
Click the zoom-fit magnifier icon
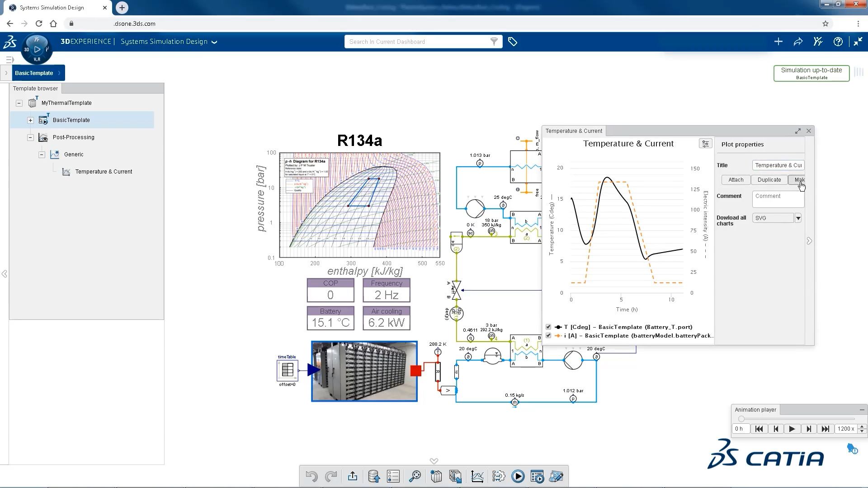(x=415, y=476)
